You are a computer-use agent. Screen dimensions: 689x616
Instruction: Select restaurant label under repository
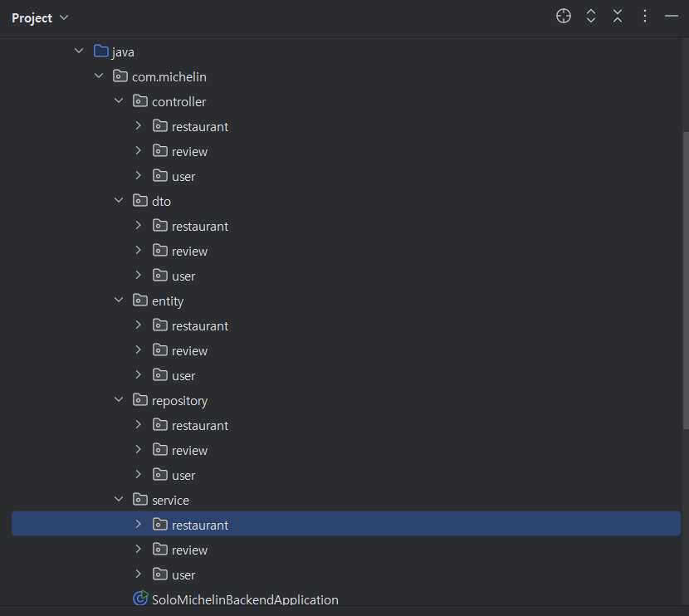pyautogui.click(x=200, y=426)
